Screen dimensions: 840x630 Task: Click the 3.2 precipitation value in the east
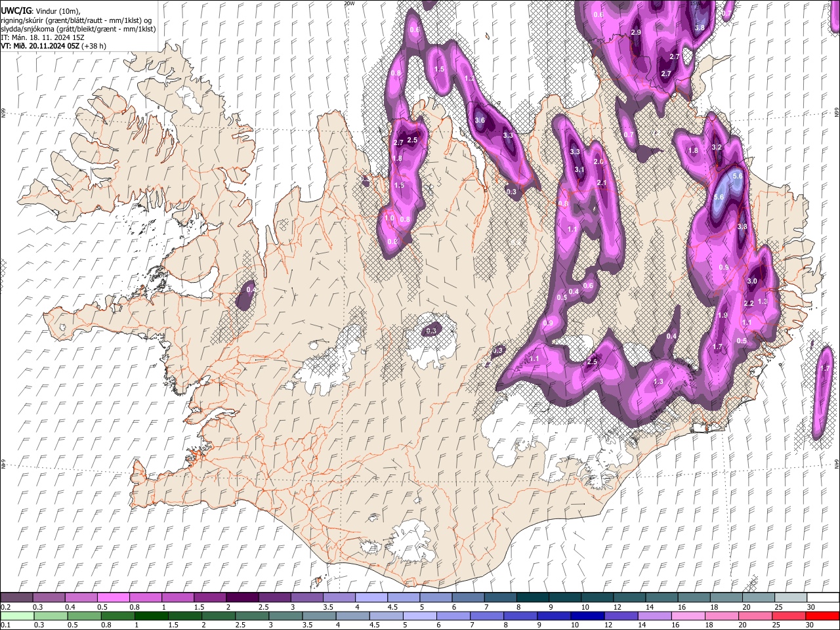(717, 148)
